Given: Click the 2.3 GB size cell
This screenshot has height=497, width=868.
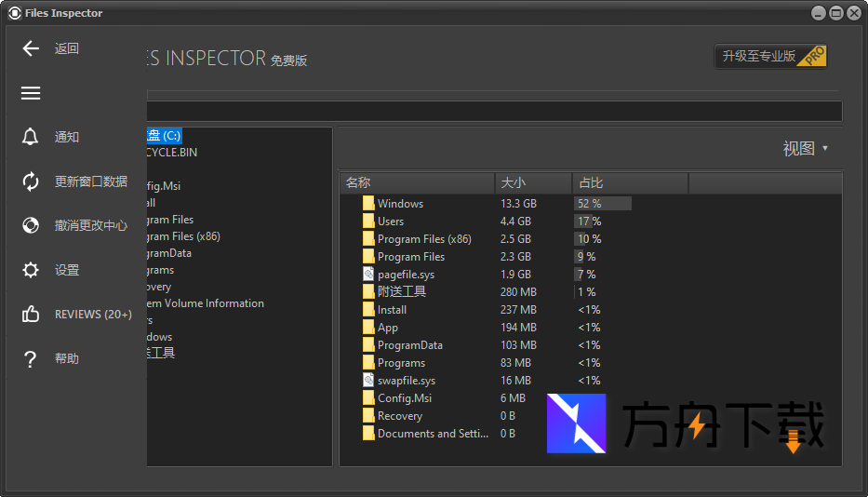Looking at the screenshot, I should [516, 257].
